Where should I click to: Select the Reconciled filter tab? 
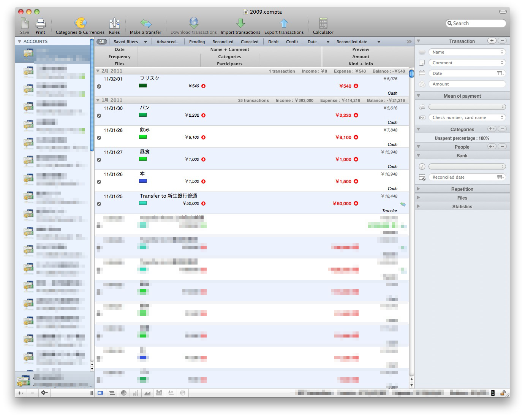223,42
